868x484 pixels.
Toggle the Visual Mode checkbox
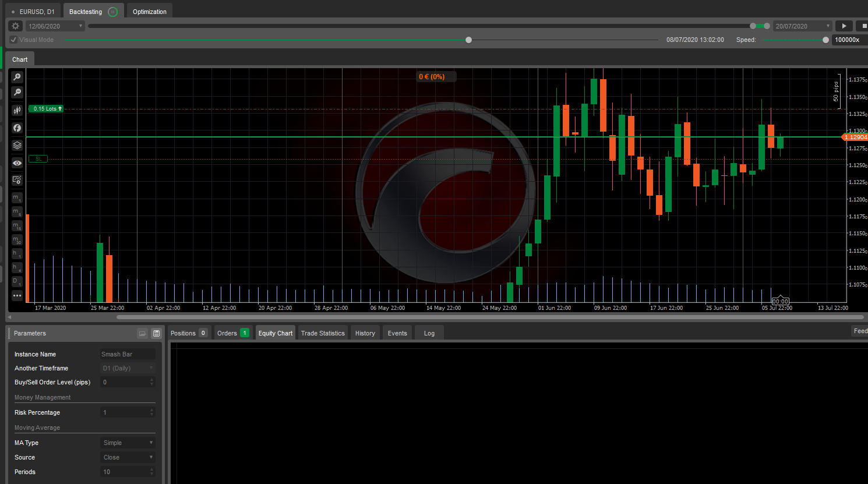click(x=13, y=40)
